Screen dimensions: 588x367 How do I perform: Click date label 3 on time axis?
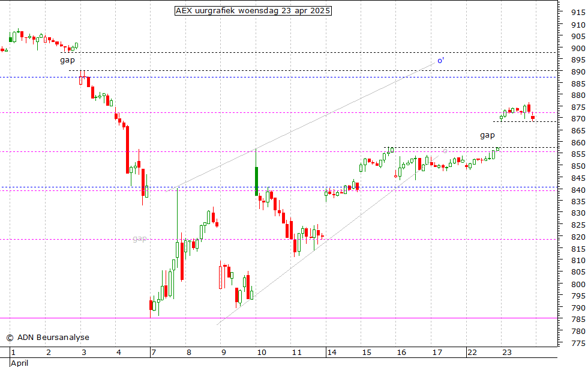(83, 353)
